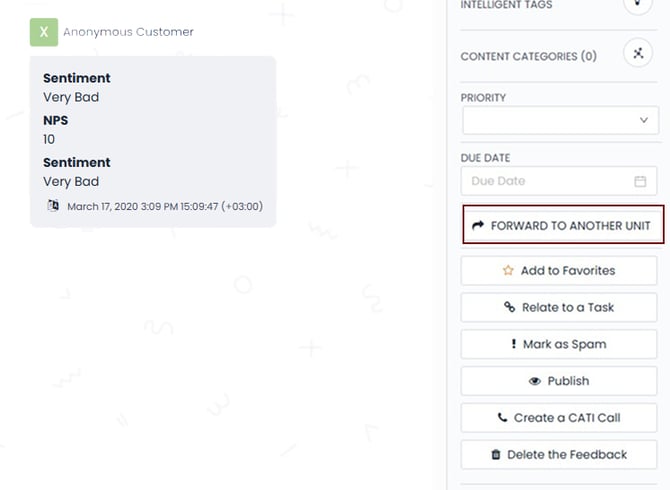
Task: Click the Delete the Feedback button
Action: [x=559, y=455]
